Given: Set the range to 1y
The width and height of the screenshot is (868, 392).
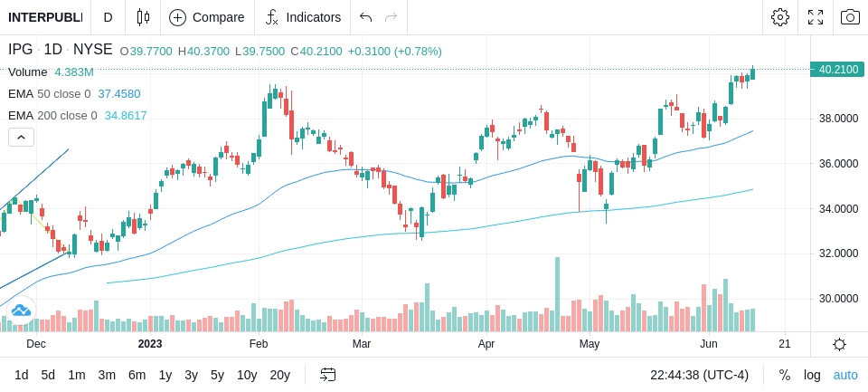Looking at the screenshot, I should pyautogui.click(x=165, y=376).
